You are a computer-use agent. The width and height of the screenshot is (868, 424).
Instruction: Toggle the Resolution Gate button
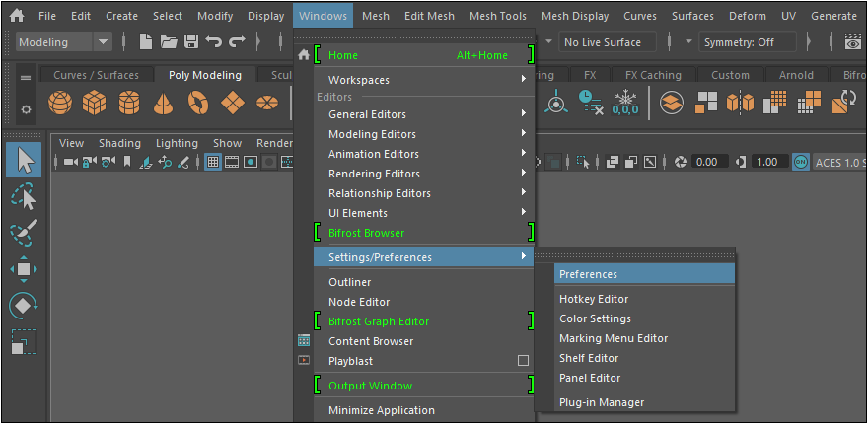251,162
